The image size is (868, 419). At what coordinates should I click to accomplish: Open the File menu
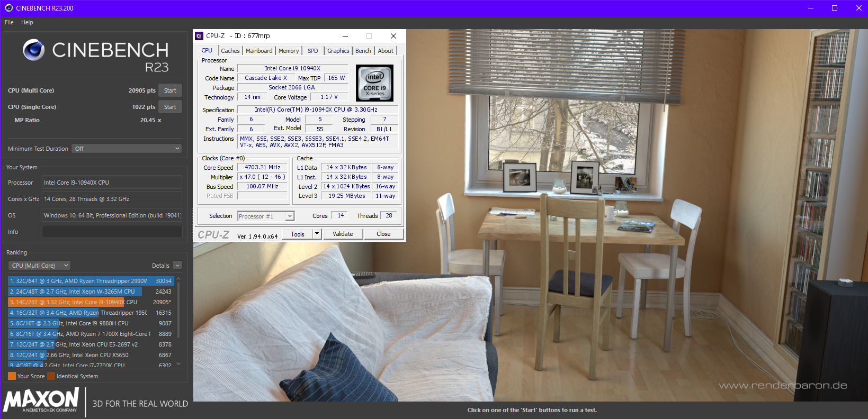click(x=9, y=22)
